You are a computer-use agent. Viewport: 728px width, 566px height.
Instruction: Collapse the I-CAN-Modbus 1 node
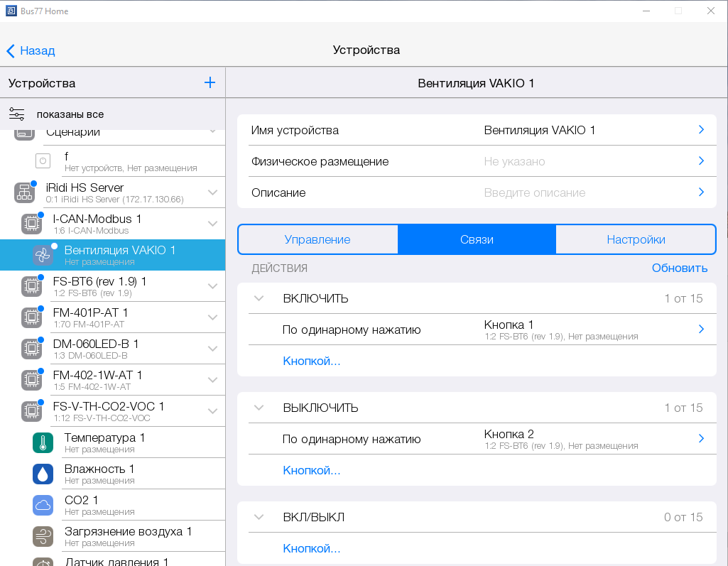point(212,223)
